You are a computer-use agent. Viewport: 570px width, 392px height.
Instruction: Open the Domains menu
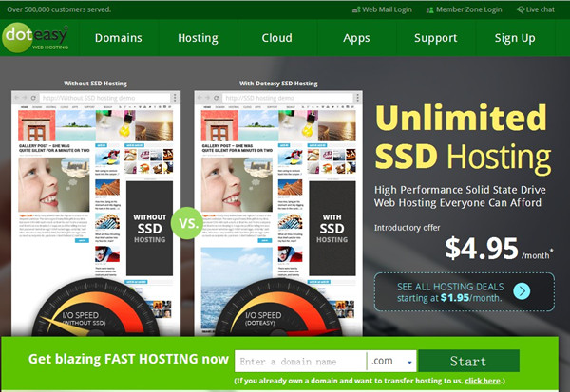tap(119, 38)
